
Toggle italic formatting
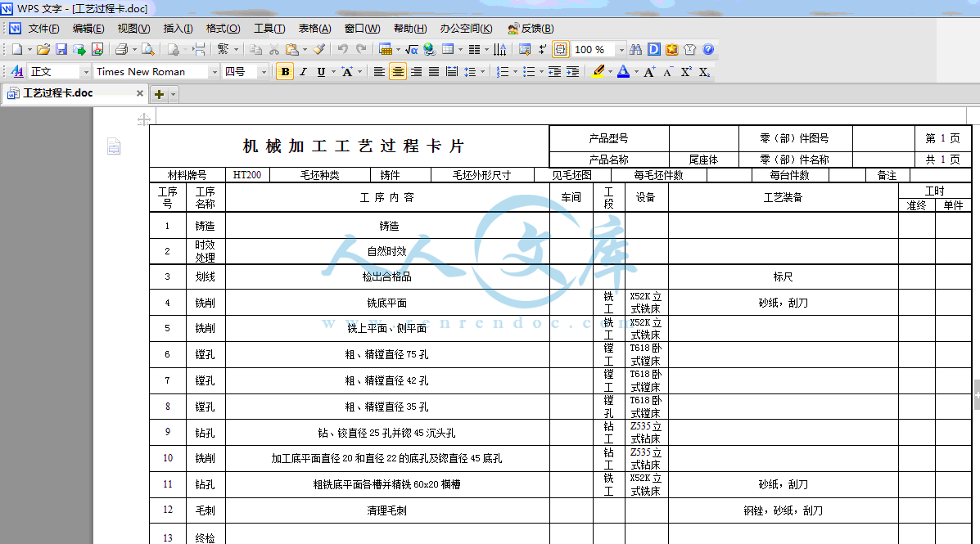[x=303, y=72]
